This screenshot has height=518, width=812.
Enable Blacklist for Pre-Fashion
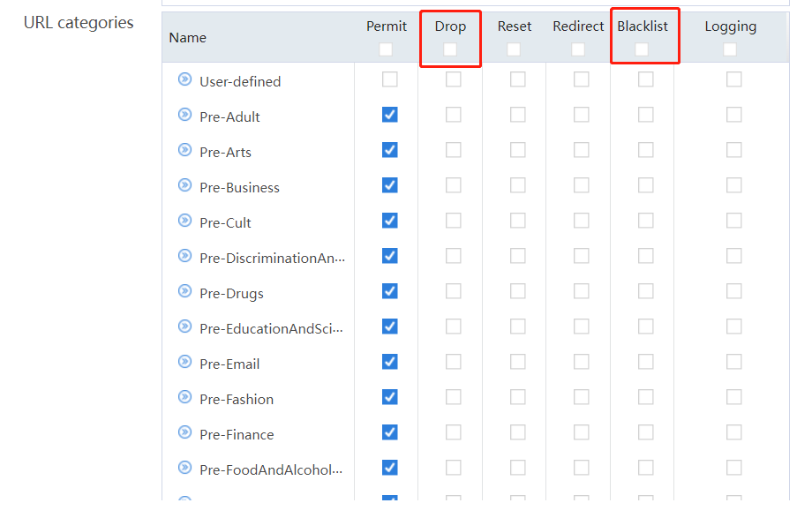pyautogui.click(x=646, y=397)
